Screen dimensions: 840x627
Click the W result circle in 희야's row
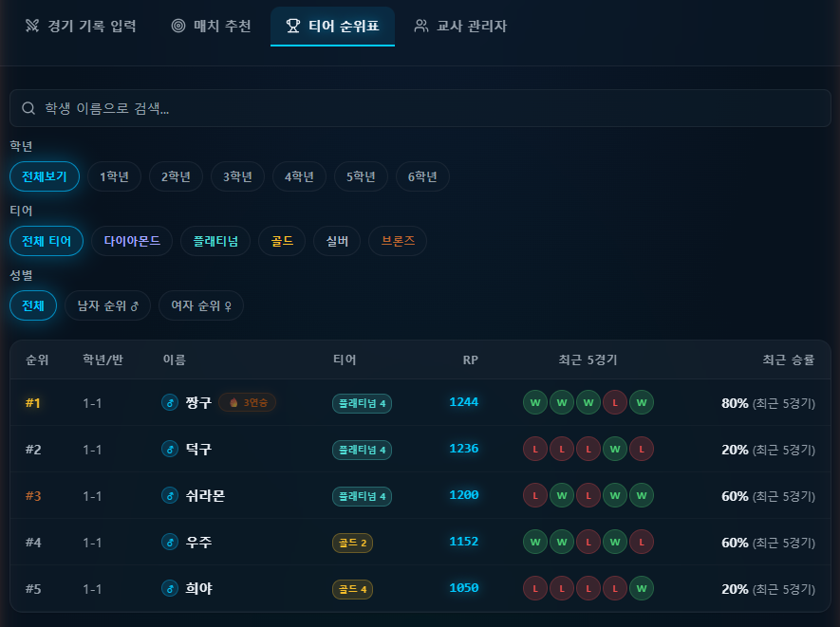coord(642,588)
